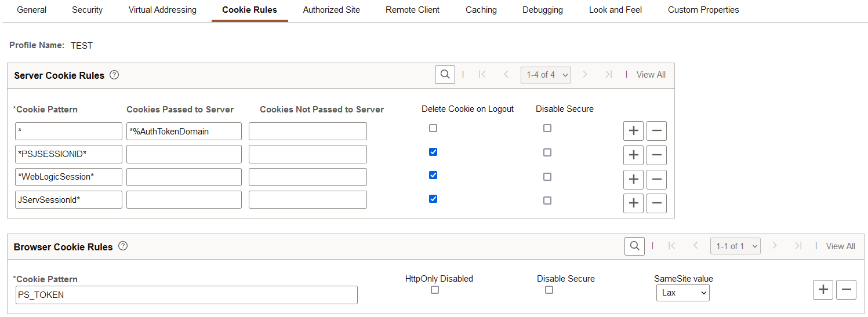
Task: Add row after *PSJSESSIONID* pattern
Action: [x=633, y=155]
